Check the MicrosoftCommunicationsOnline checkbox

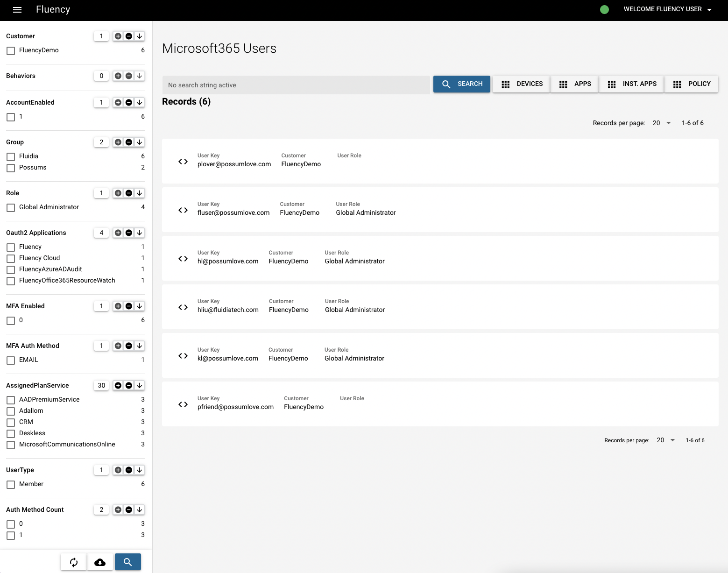11,445
